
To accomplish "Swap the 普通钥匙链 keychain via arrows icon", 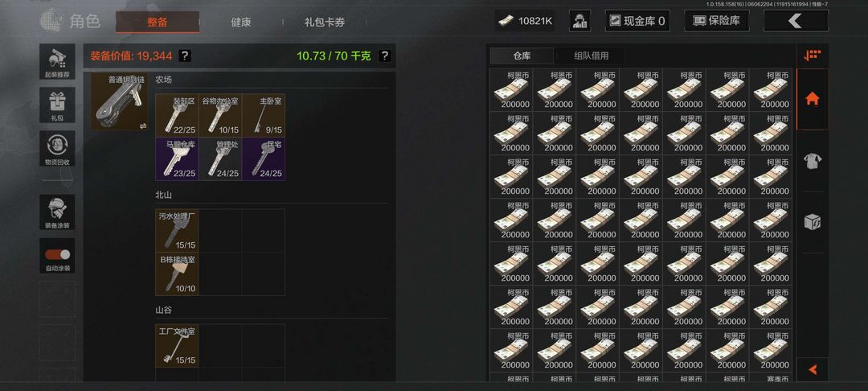I will click(143, 126).
